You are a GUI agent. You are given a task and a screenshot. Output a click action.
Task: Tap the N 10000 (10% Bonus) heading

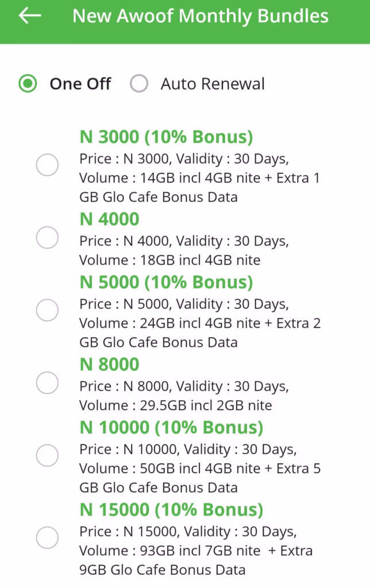(171, 427)
